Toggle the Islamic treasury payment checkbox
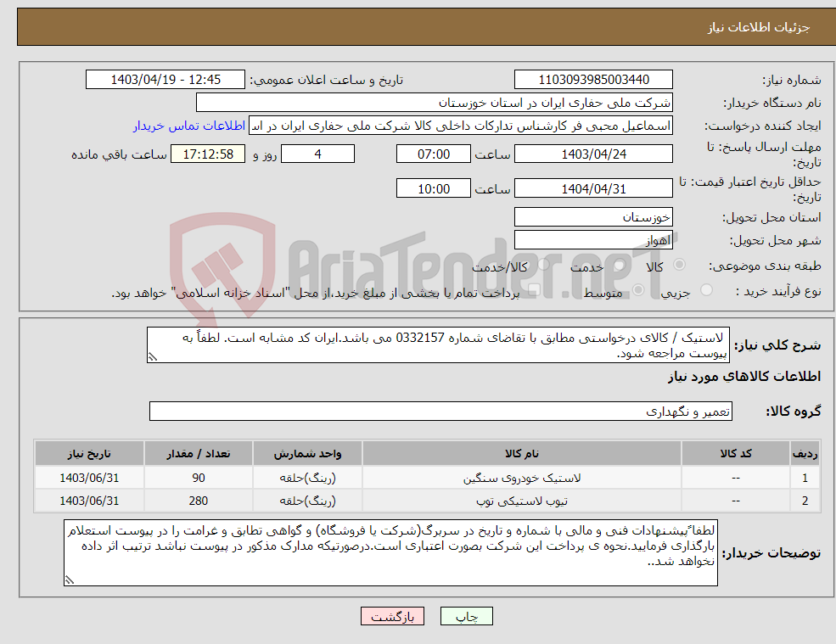Viewport: 836px width, 644px height. point(534,290)
